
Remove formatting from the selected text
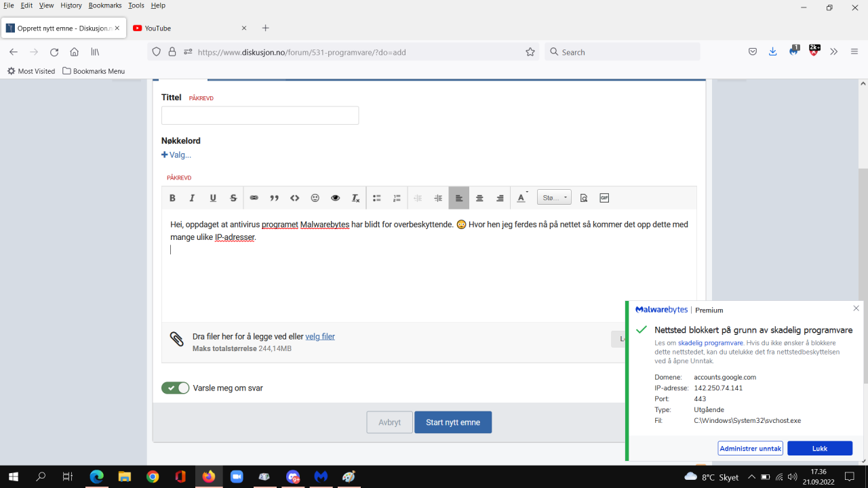coord(355,198)
